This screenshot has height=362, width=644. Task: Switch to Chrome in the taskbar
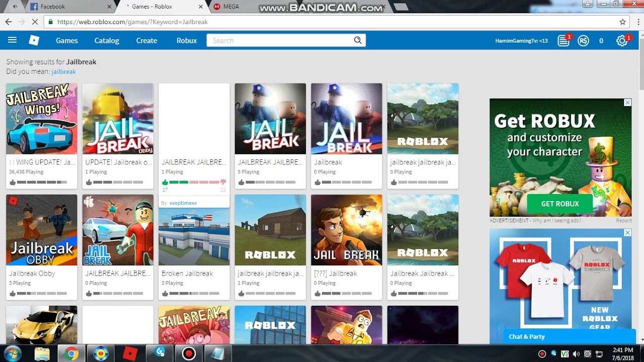pos(71,353)
